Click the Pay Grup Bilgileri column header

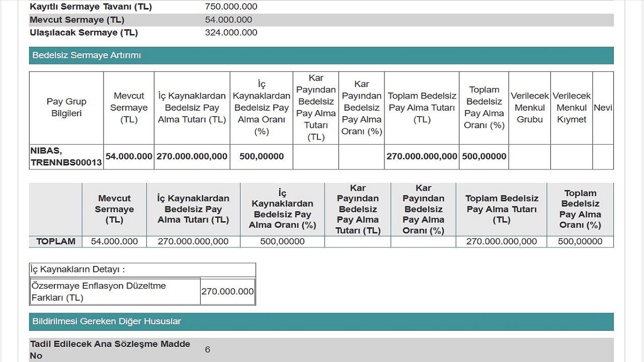coord(66,108)
